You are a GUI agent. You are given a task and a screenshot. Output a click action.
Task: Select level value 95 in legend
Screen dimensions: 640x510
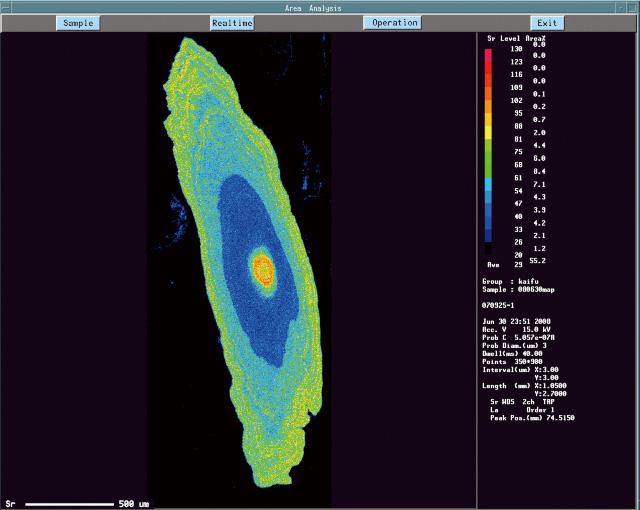518,113
